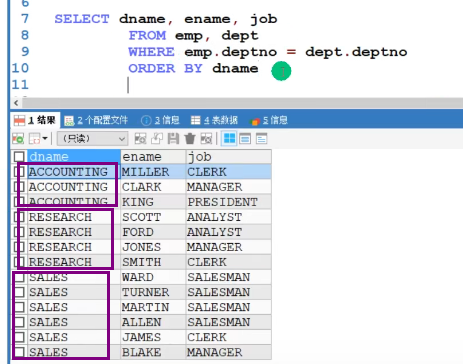The width and height of the screenshot is (463, 364).
Task: Check the row checkbox for MILLER
Action: click(x=19, y=172)
